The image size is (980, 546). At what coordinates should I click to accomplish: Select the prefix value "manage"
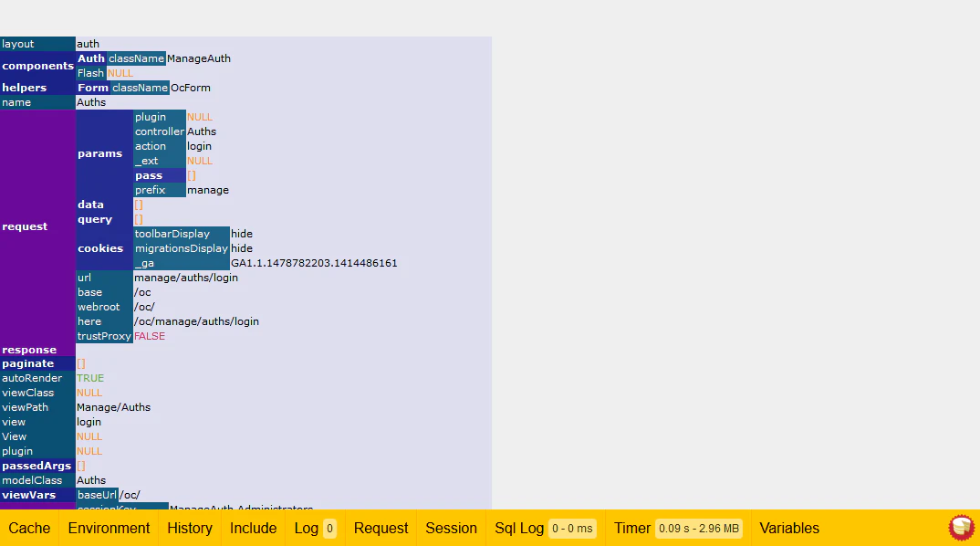pyautogui.click(x=208, y=190)
